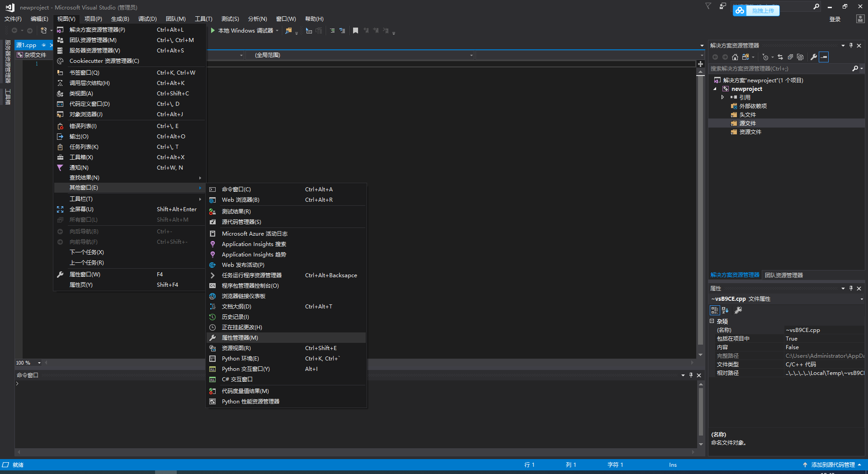Viewport: 868px width, 474px height.
Task: Click the feedback icon near the title bar
Action: (723, 6)
